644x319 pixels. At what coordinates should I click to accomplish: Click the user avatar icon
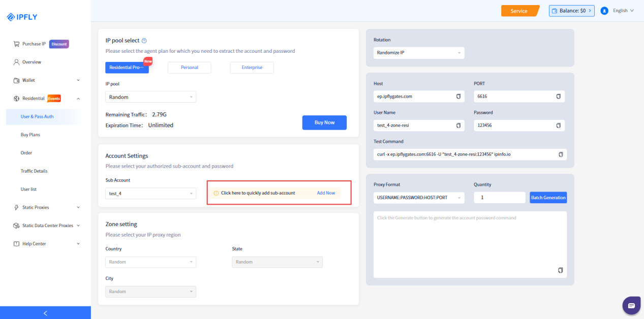coord(604,11)
